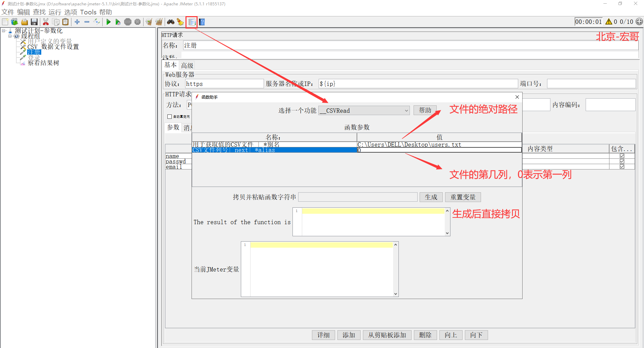This screenshot has height=348, width=644.
Task: Click the server field containing ${ip}
Action: pos(418,84)
